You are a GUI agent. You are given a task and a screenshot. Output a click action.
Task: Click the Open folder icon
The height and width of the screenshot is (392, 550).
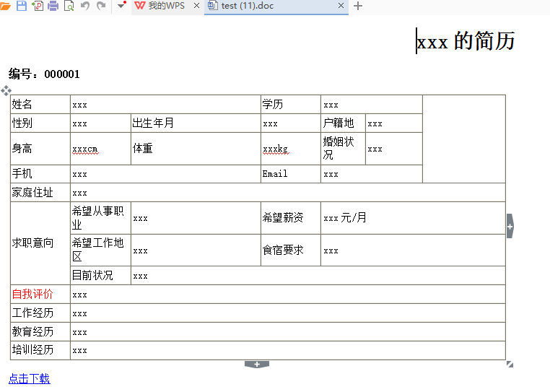[5, 6]
